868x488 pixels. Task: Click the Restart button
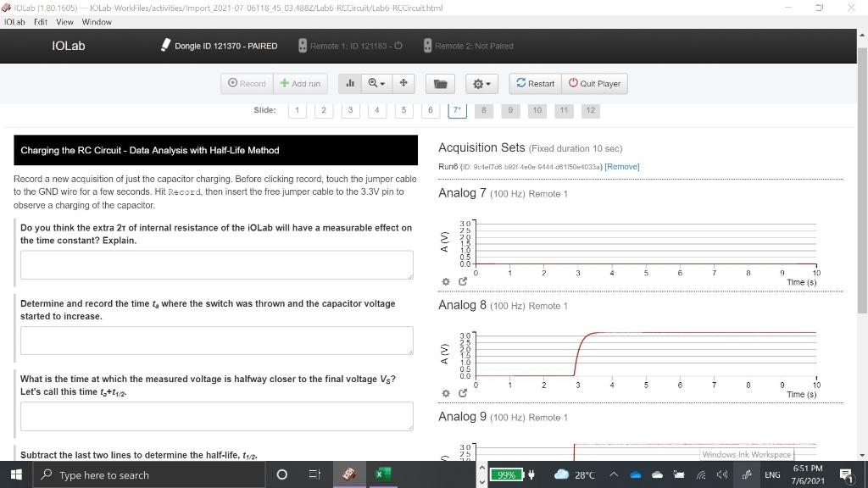(536, 84)
